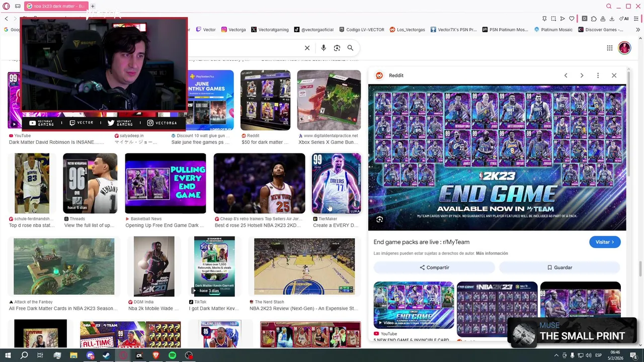Viewport: 644px width, 362px height.
Task: Open the Google account avatar
Action: [624, 48]
